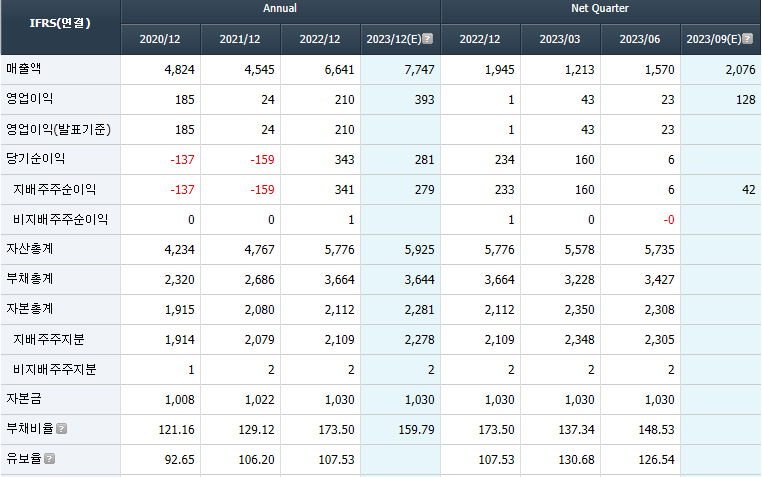Click the 자본금 row label
Viewport: 762px width, 477px height.
(x=24, y=399)
